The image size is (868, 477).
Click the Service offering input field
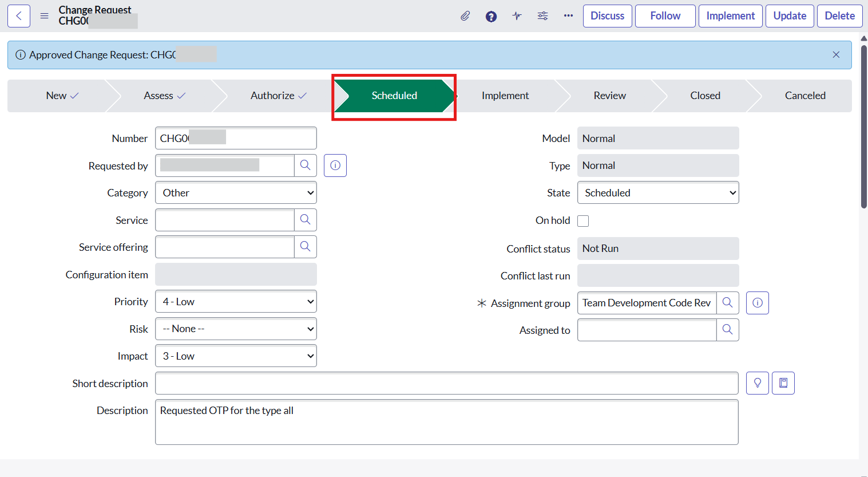click(x=225, y=247)
